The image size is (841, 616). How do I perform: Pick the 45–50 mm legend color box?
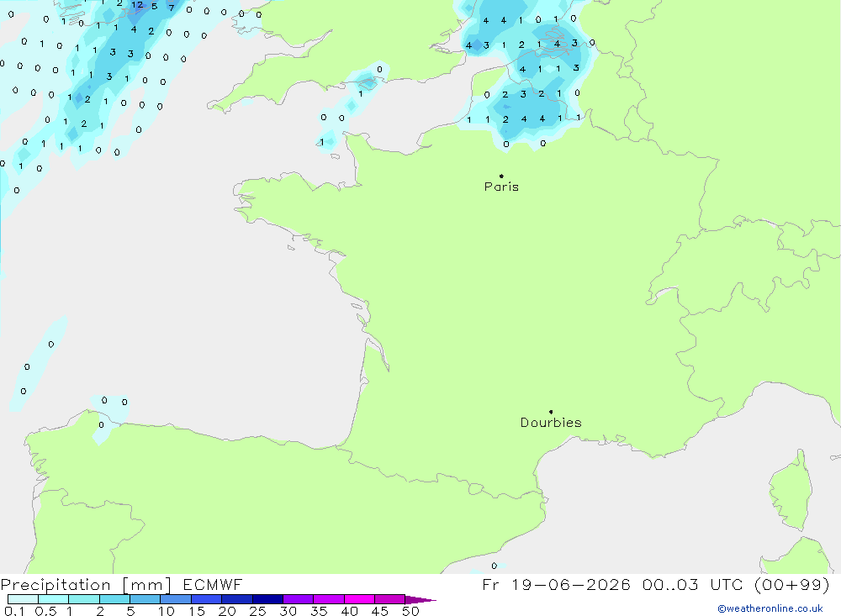click(x=390, y=599)
